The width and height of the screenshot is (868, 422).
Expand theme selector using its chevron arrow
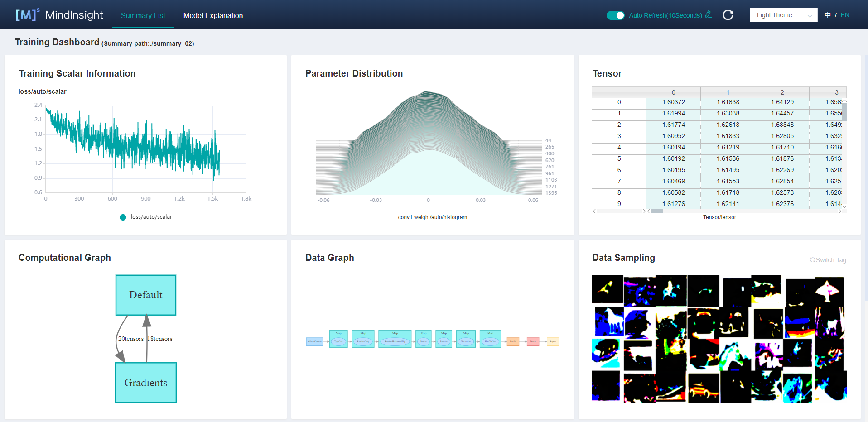pos(810,15)
